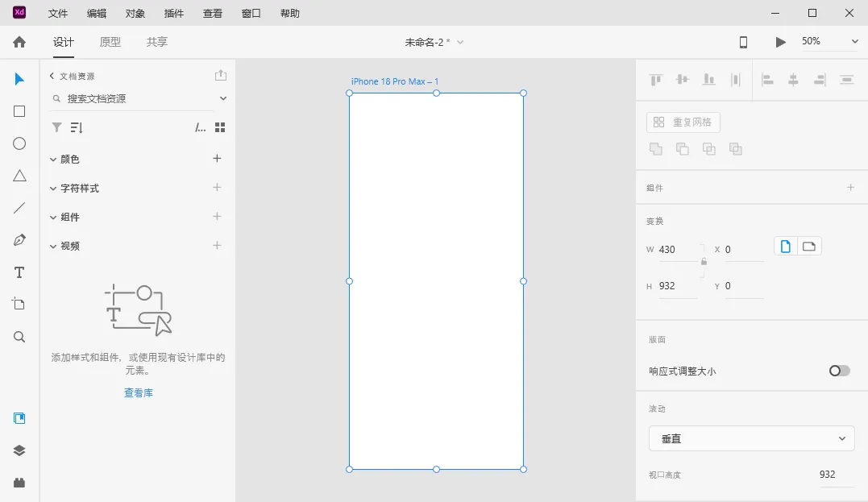Select the Polygon triangle tool

19,176
